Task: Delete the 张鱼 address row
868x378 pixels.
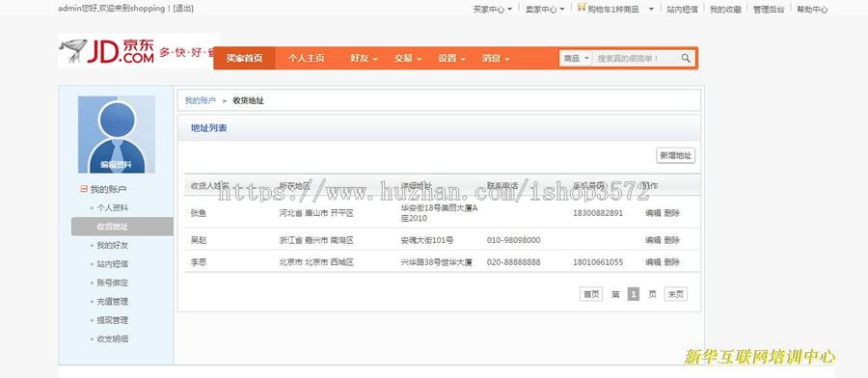Action: 672,213
